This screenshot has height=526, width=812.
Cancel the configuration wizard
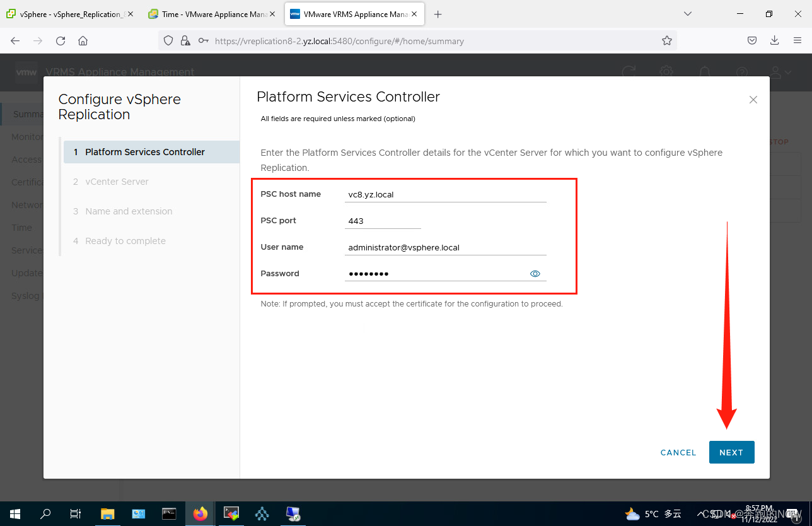coord(678,452)
